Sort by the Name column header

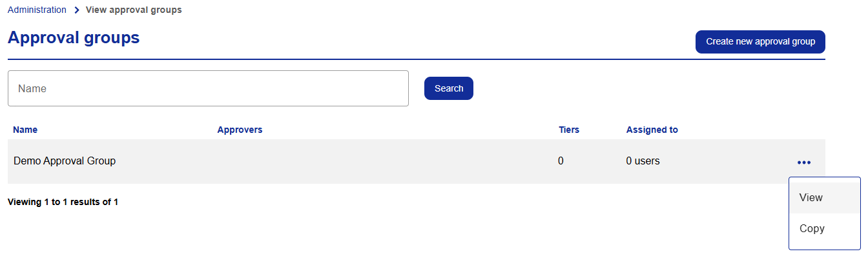(25, 130)
